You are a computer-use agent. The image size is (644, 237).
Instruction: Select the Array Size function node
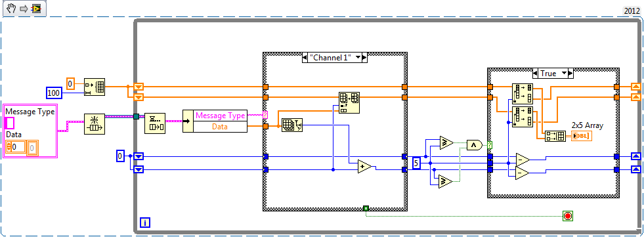click(291, 124)
